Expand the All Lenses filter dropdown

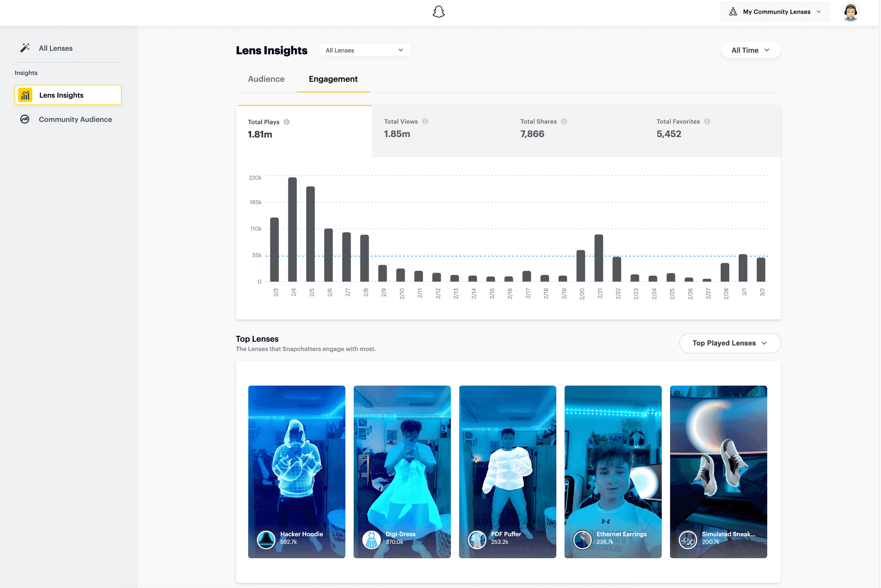click(364, 50)
